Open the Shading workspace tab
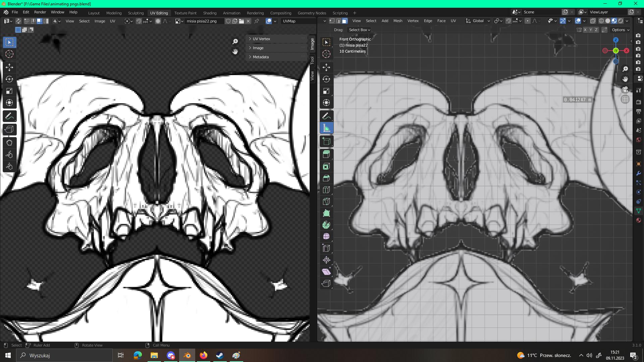This screenshot has width=644, height=362. click(209, 12)
